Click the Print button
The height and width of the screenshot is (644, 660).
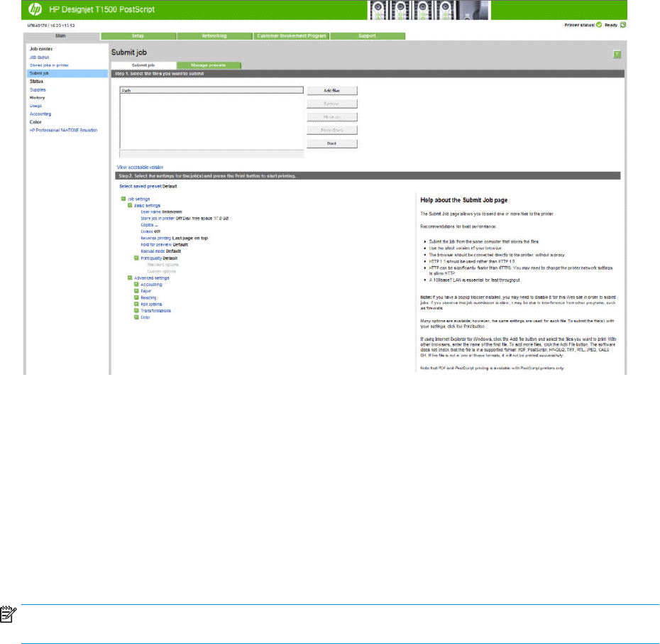coord(332,143)
